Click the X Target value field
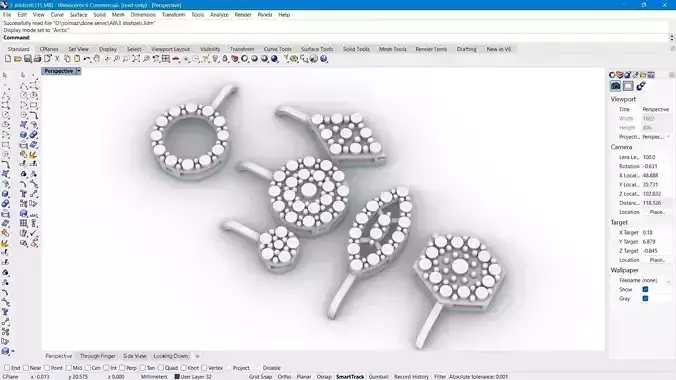The image size is (676, 380). tap(657, 232)
